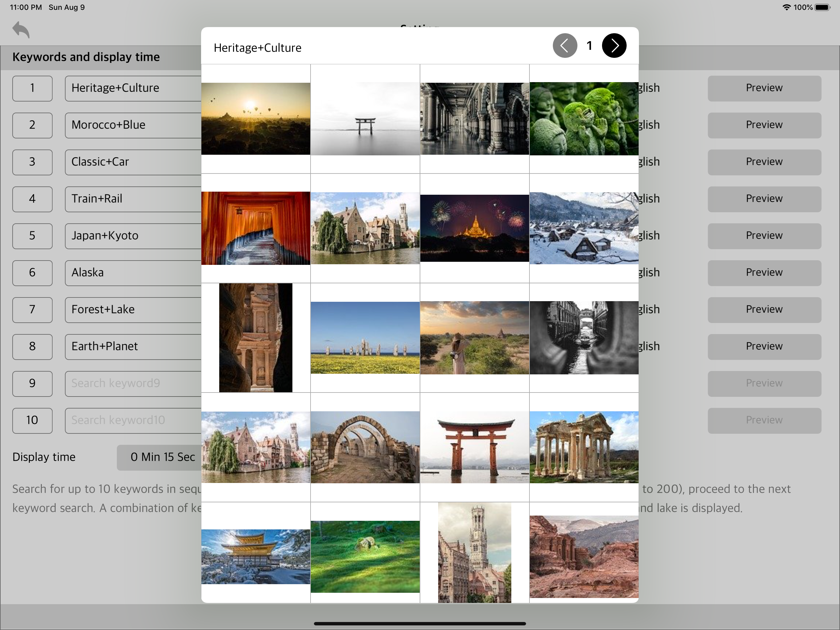Open the display time 0 Min 15 Sec picker
Viewport: 840px width, 630px height.
pyautogui.click(x=160, y=457)
